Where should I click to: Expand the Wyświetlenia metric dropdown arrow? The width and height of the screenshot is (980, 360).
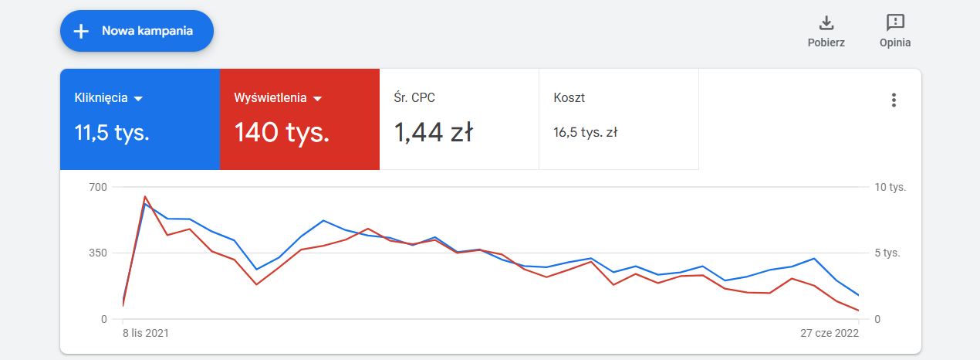click(317, 99)
